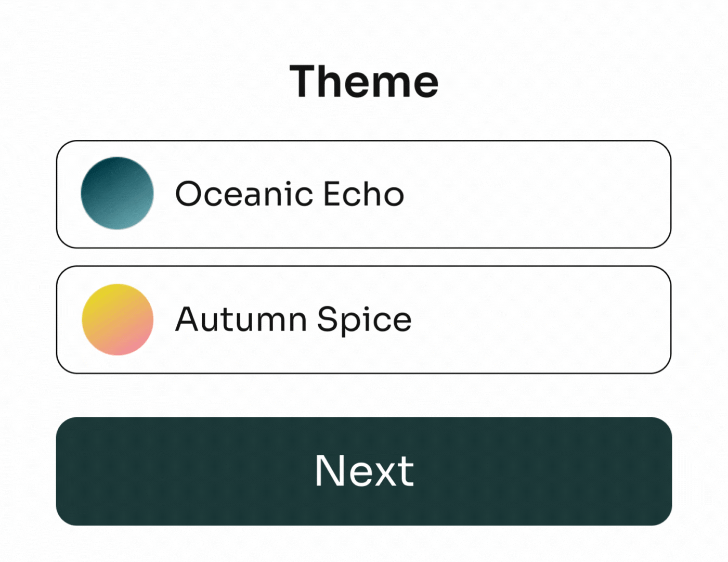Toggle the first theme card, Oceanic Echo
728x562 pixels.
point(363,194)
